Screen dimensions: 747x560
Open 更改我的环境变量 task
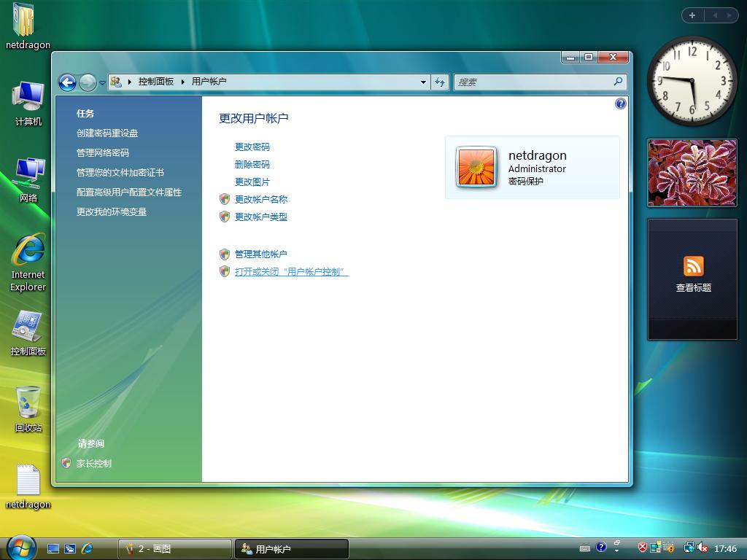(112, 212)
